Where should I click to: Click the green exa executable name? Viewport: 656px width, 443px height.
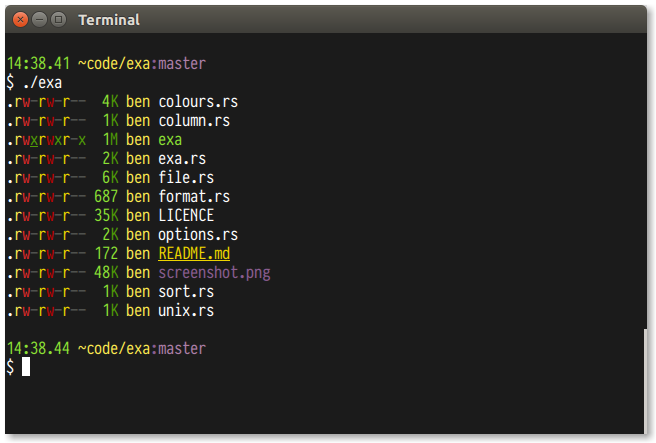click(170, 140)
